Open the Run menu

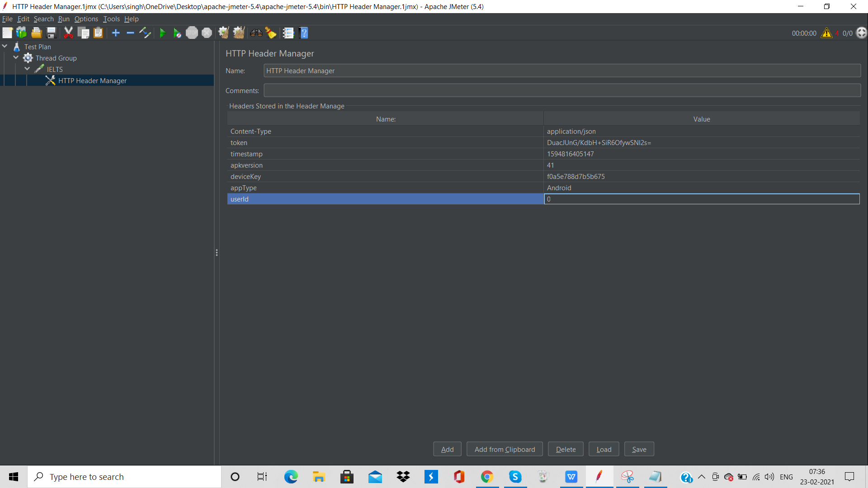[63, 19]
